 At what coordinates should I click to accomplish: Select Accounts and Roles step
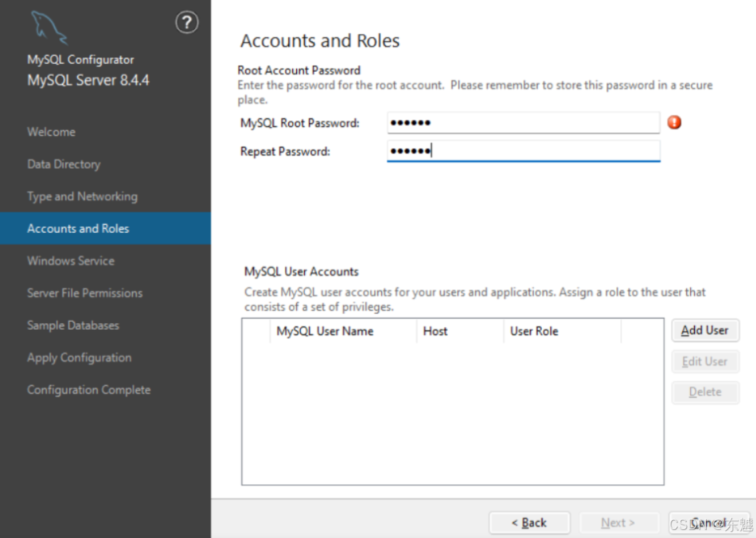coord(105,228)
